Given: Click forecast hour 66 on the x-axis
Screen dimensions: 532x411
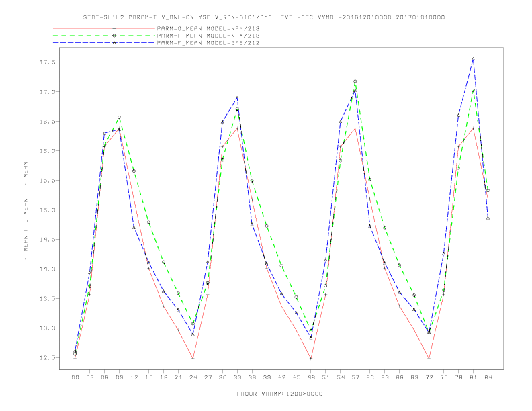Looking at the screenshot, I should [400, 377].
